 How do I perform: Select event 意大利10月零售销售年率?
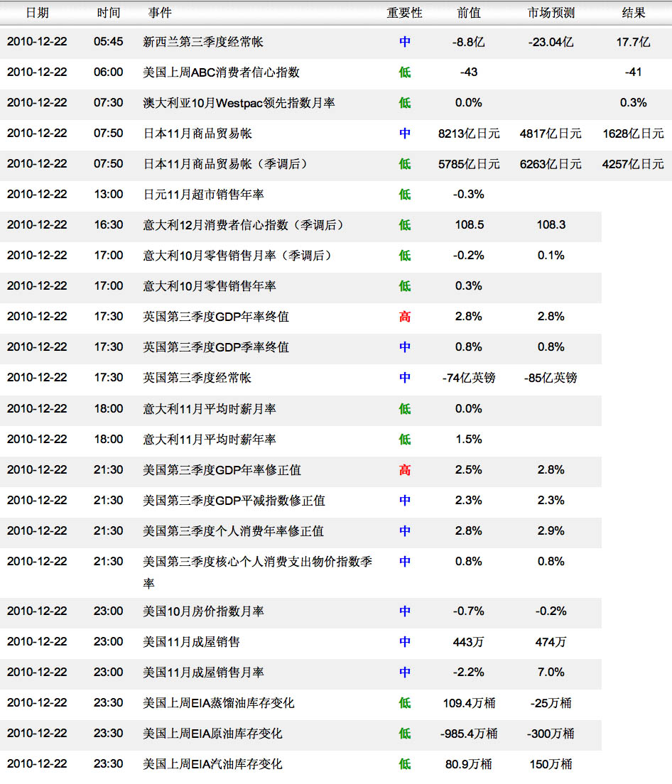pyautogui.click(x=209, y=286)
